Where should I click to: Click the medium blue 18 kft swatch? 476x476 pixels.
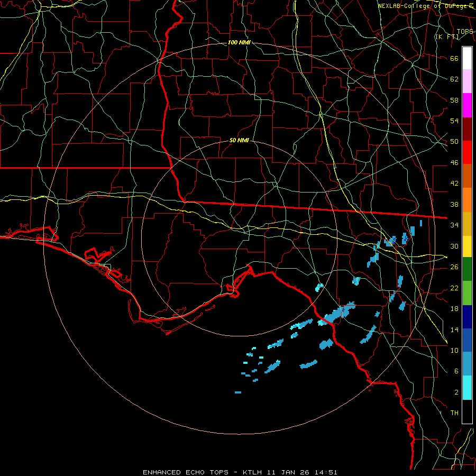tap(467, 340)
